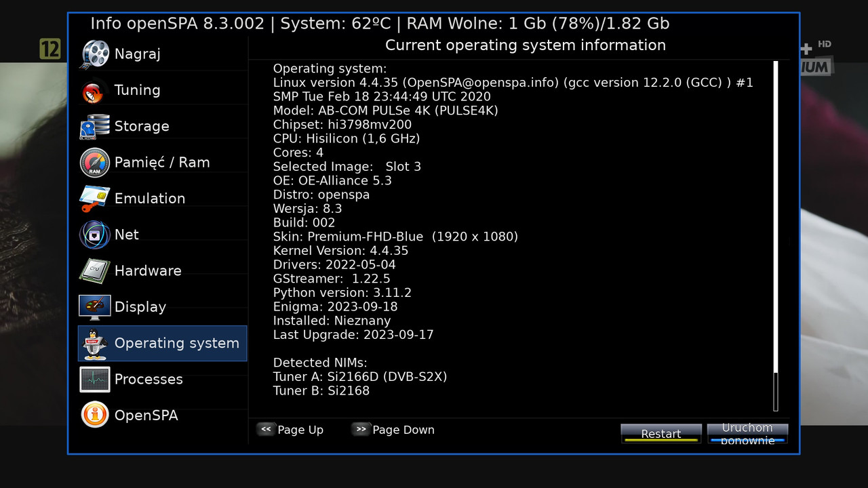
Task: Click the Last Upgrade: 2023-09-17 line
Action: click(x=353, y=335)
